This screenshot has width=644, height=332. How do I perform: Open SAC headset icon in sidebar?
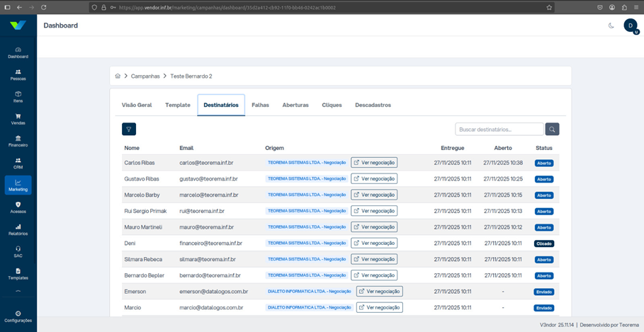coord(18,248)
